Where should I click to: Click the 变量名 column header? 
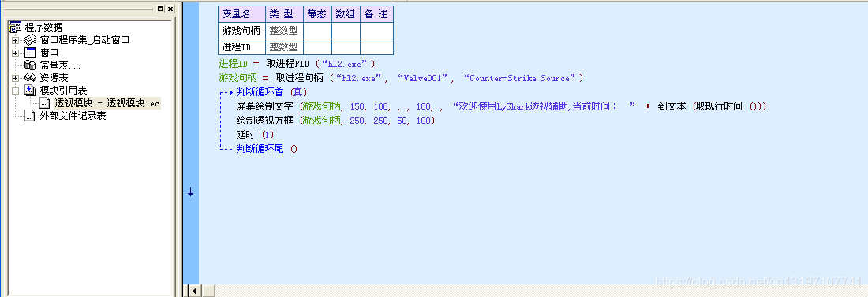pos(242,14)
